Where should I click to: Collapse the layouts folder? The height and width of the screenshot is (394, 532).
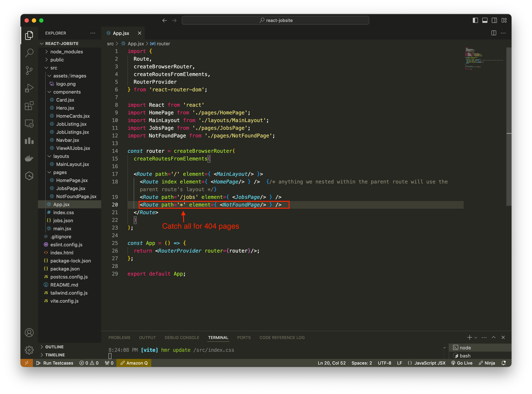[70, 156]
